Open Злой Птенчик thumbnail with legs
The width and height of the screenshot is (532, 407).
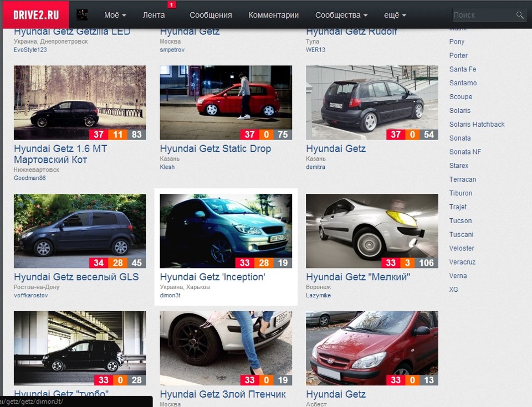tap(226, 348)
